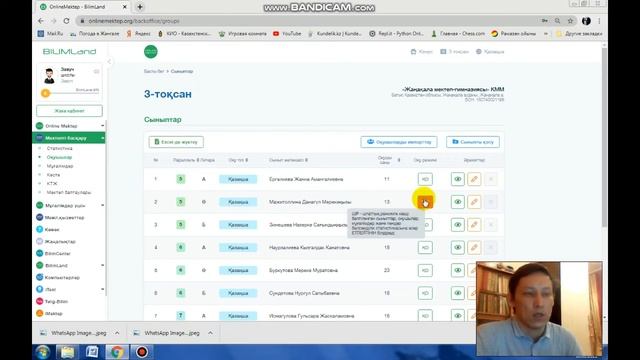Click the BilimLand logo
The image size is (640, 360).
[69, 52]
